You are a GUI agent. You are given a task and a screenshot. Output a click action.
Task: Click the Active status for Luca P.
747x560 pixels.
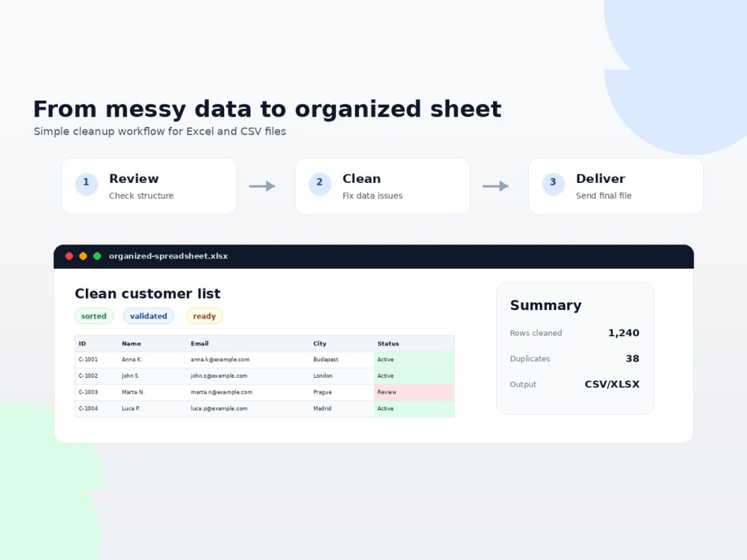[414, 408]
